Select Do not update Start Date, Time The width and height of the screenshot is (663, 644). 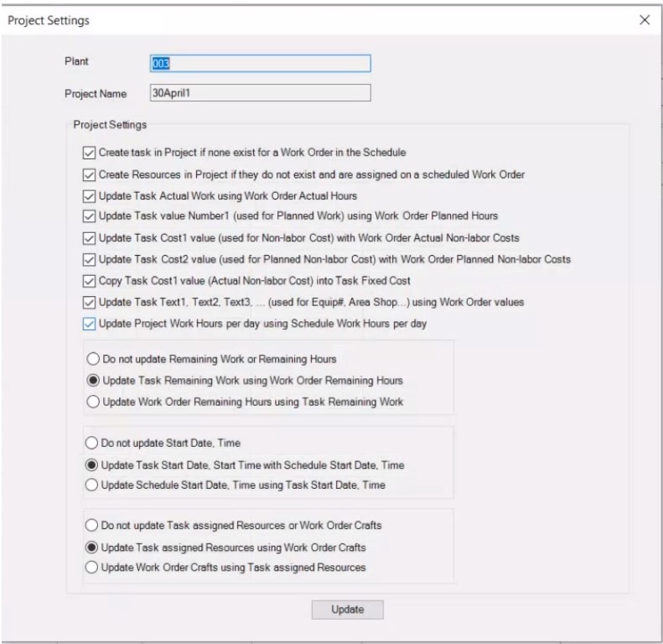[91, 444]
